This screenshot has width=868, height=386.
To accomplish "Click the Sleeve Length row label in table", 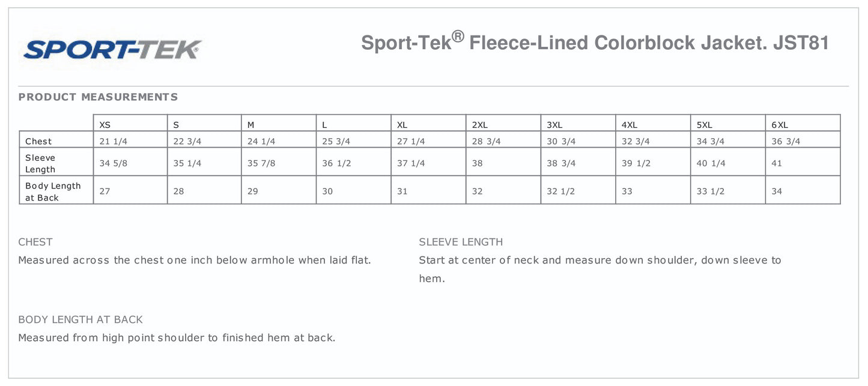I will click(40, 163).
